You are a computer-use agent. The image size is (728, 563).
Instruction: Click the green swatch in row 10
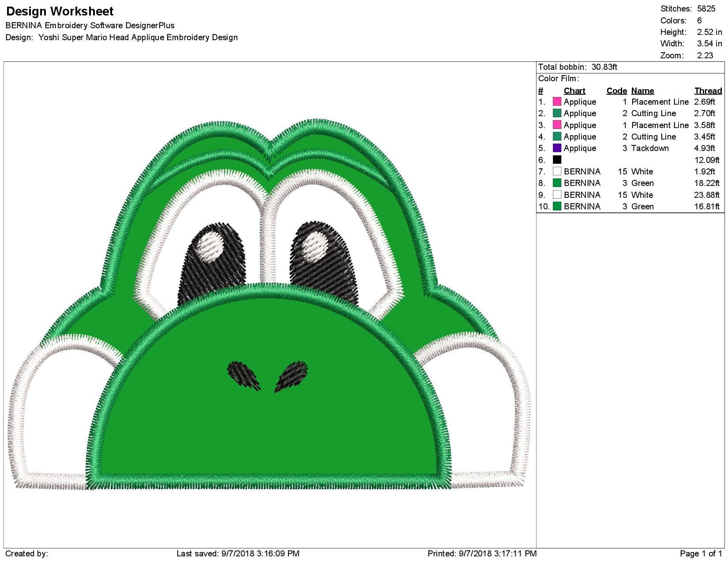[557, 206]
